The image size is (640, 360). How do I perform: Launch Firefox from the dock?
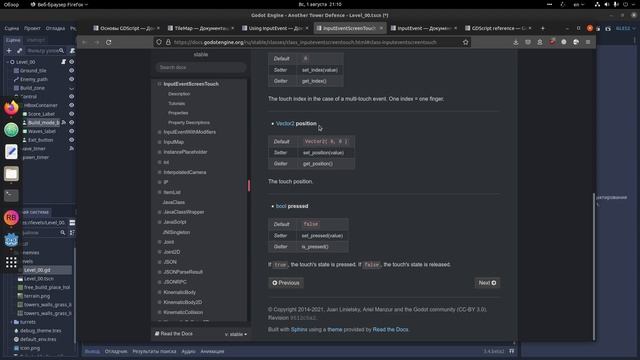click(11, 108)
